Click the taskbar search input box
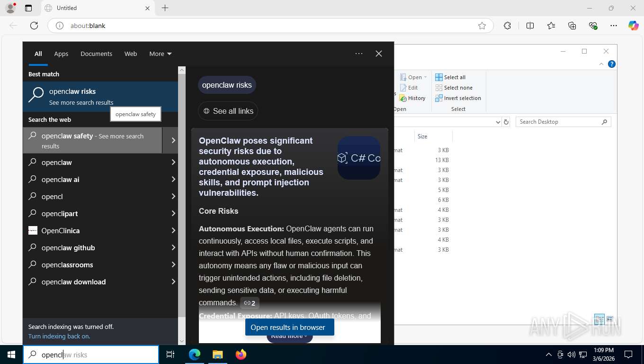The width and height of the screenshot is (644, 364). point(91,355)
